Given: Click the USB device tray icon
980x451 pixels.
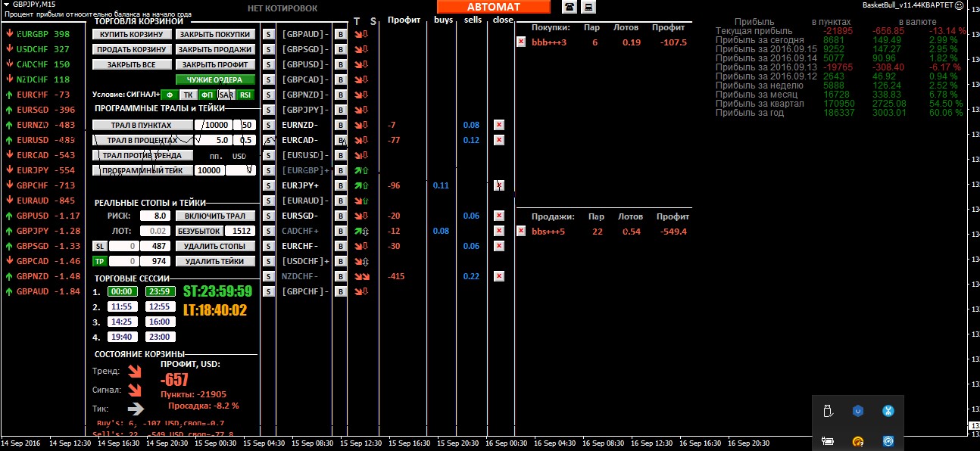Looking at the screenshot, I should click(828, 411).
